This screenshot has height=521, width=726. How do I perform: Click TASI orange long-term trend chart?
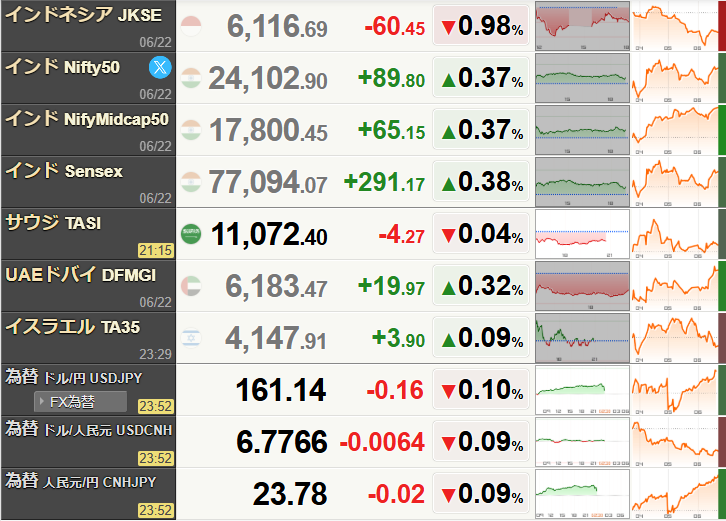click(675, 234)
